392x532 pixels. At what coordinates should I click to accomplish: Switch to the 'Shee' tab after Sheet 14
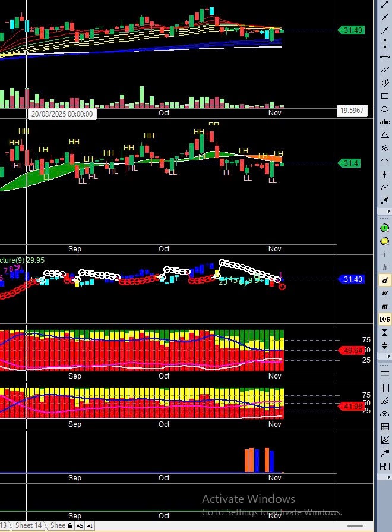coord(57,525)
